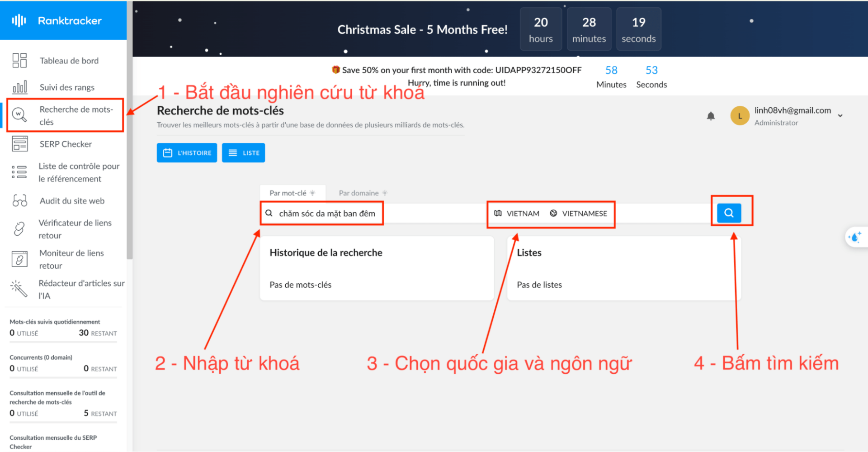The width and height of the screenshot is (868, 452).
Task: Open Moniteur de liens retour icon
Action: 19,259
